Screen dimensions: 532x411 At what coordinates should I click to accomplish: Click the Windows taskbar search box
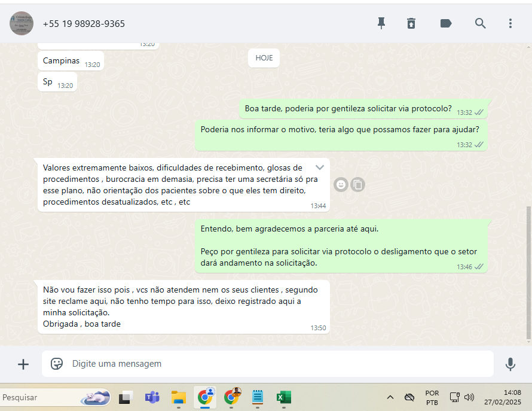tap(56, 397)
